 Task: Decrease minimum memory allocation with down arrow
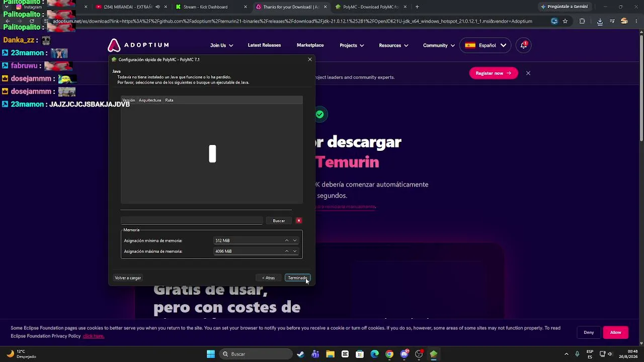(x=295, y=240)
